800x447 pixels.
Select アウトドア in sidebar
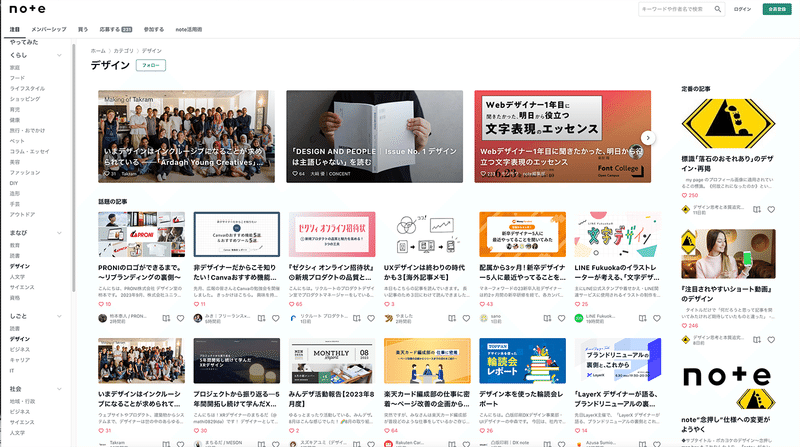[x=22, y=214]
